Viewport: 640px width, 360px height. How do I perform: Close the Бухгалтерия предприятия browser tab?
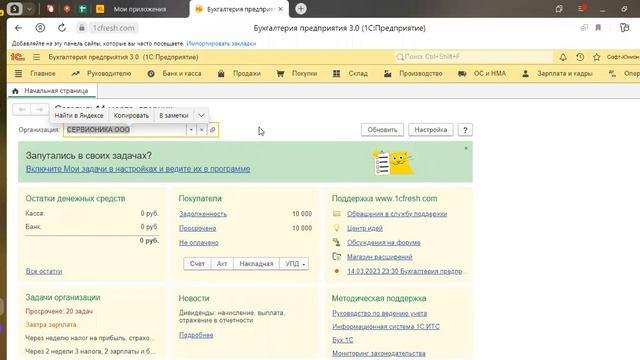[x=280, y=9]
